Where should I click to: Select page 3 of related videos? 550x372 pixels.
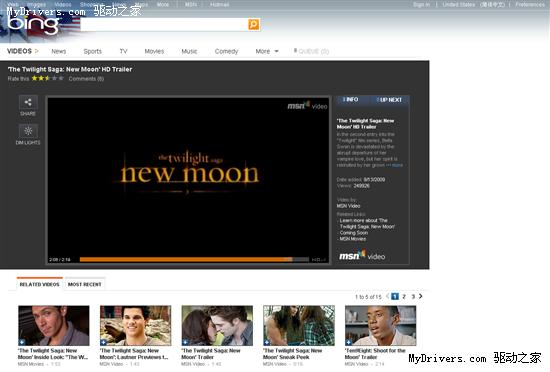tap(413, 297)
